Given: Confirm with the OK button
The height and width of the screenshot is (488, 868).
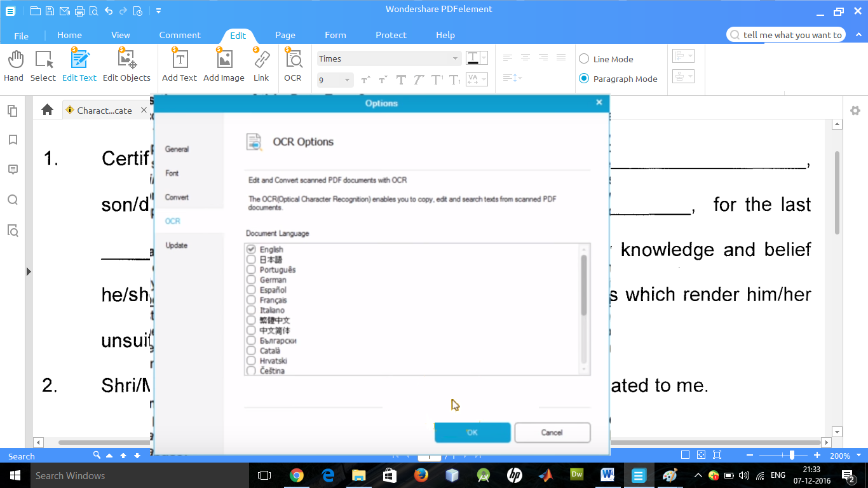Looking at the screenshot, I should pyautogui.click(x=472, y=432).
